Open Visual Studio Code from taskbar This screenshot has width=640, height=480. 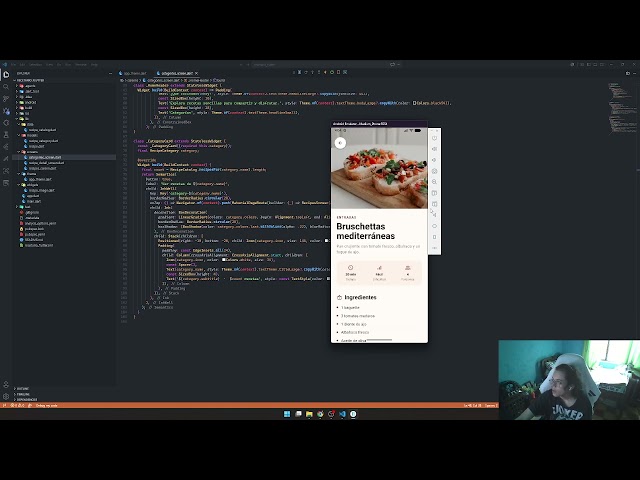tap(342, 414)
